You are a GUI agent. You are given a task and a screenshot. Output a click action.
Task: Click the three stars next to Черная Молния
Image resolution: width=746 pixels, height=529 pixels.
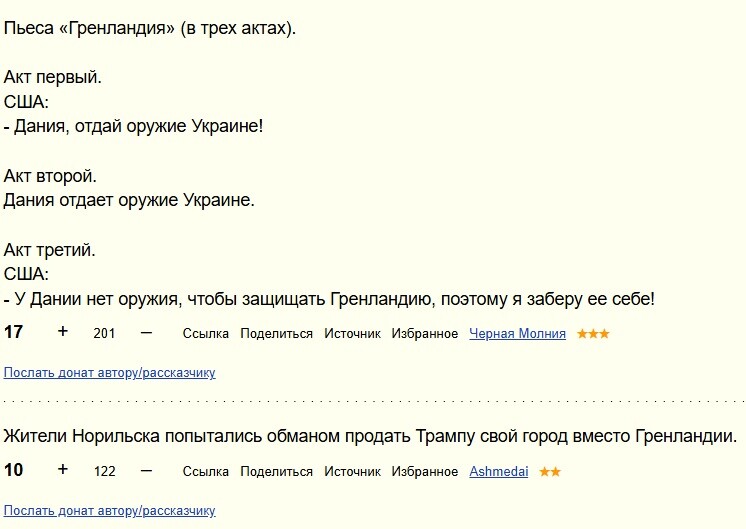[593, 334]
